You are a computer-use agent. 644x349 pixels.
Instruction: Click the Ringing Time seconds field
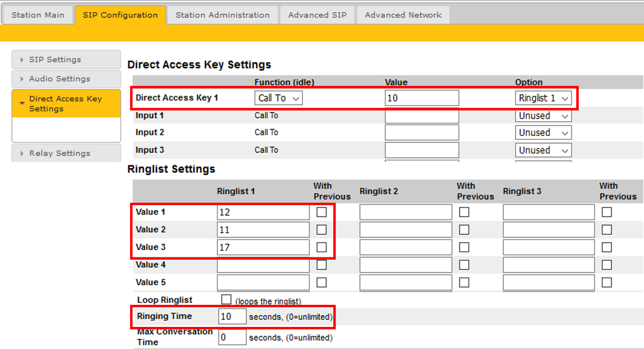coord(232,317)
